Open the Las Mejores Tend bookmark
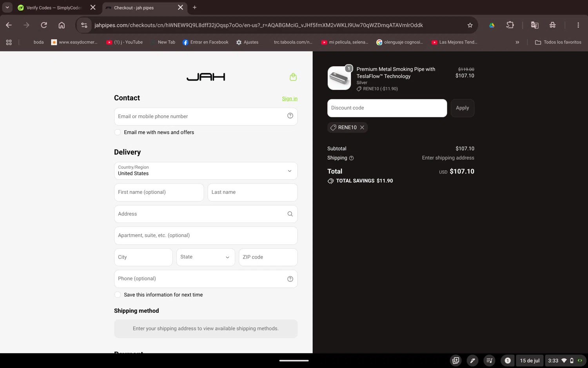The height and width of the screenshot is (368, 588). pos(454,42)
